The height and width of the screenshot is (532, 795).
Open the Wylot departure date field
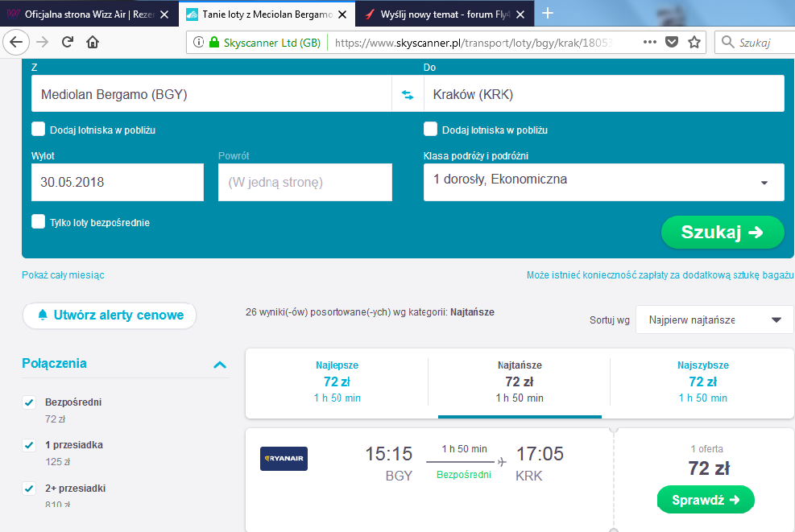point(118,182)
